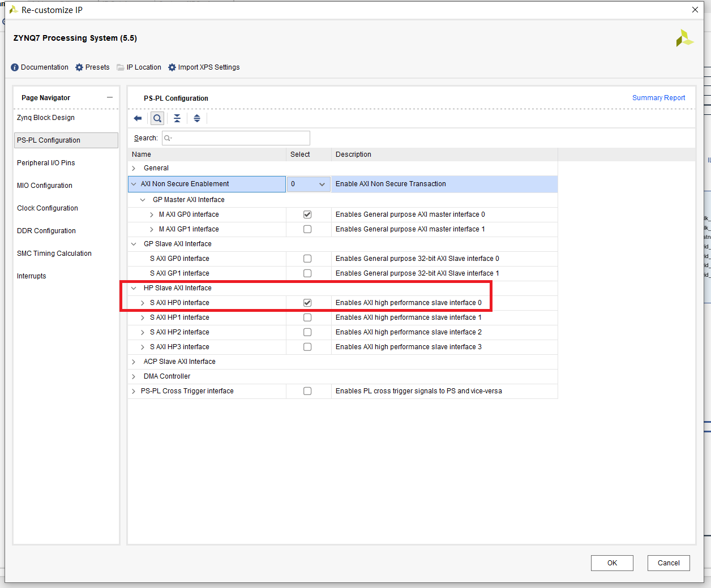The image size is (711, 588).
Task: Open SMC Timing Calculation page
Action: [54, 254]
